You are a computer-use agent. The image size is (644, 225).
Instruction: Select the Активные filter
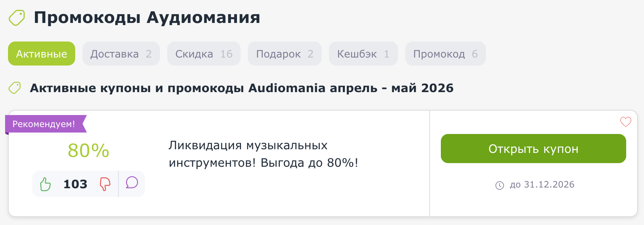click(41, 54)
